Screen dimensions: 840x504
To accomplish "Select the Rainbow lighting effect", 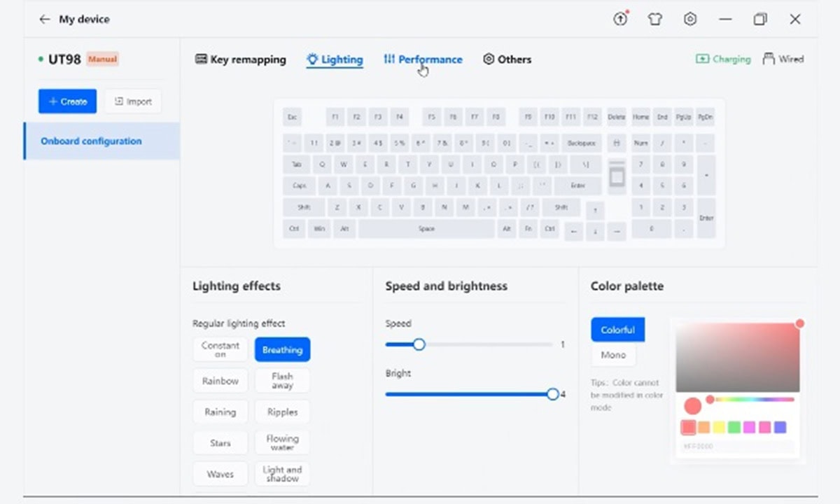I will (220, 380).
